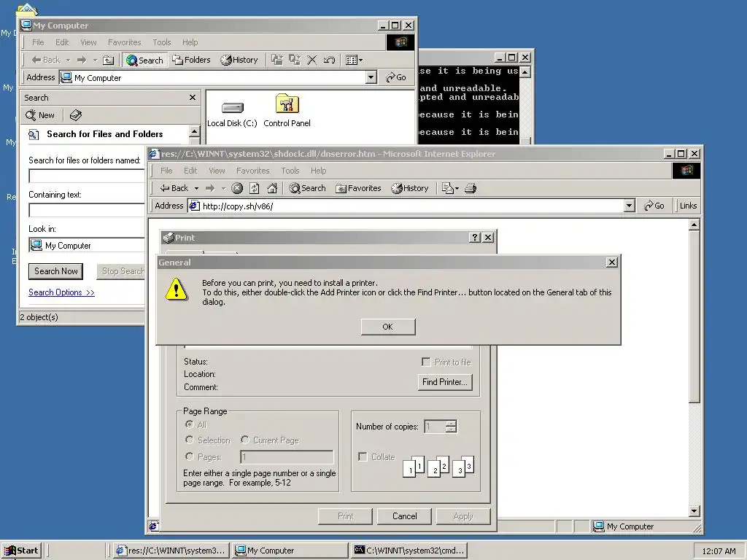747x560 pixels.
Task: Click Edit page icon in Internet Explorer toolbar
Action: (447, 188)
